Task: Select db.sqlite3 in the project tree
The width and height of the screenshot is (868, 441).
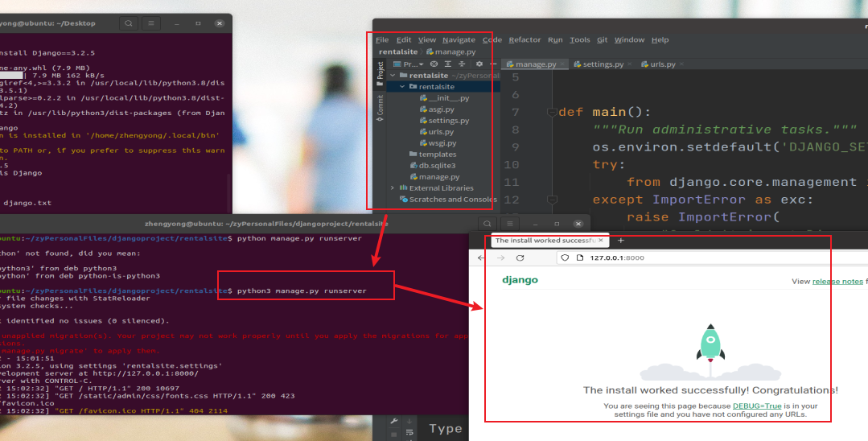Action: coord(433,166)
